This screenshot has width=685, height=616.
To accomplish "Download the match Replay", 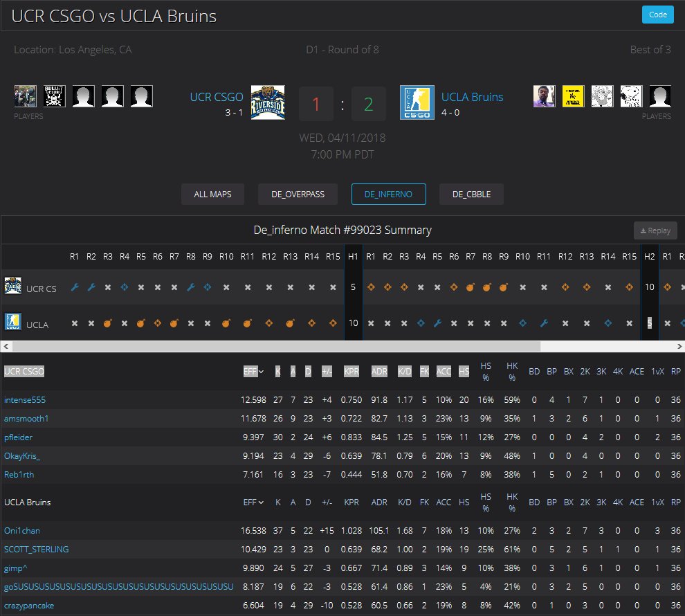I will [x=655, y=230].
